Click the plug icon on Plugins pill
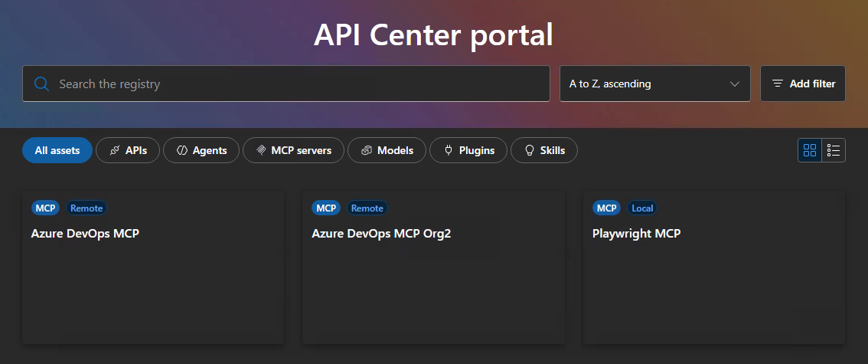 point(449,150)
